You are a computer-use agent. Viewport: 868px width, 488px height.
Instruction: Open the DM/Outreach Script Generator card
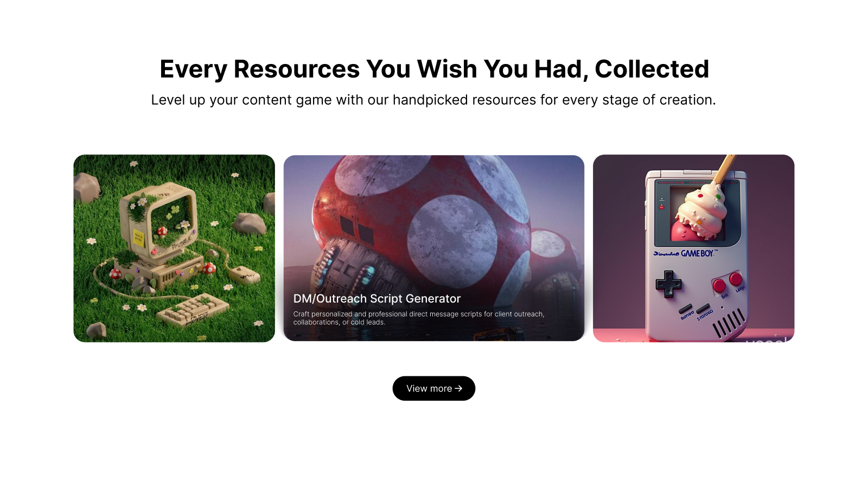(434, 248)
